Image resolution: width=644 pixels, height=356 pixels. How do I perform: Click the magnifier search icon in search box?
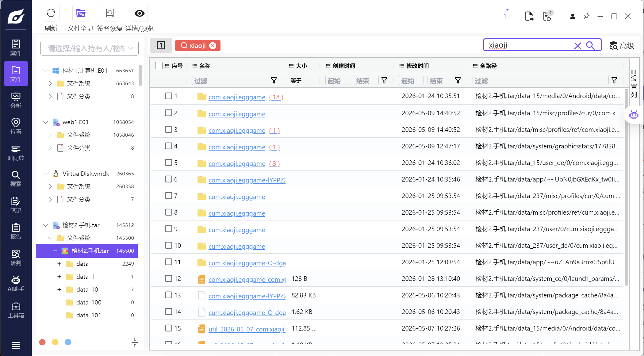590,45
